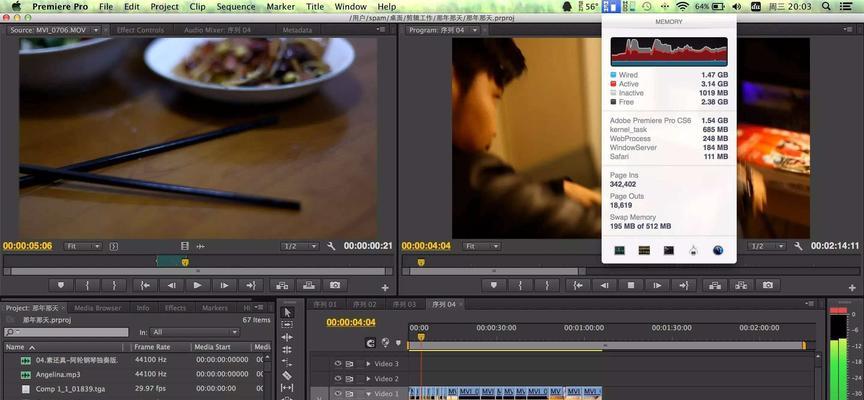864x400 pixels.
Task: Click Lift button in Program monitor
Action: pyautogui.click(x=715, y=285)
